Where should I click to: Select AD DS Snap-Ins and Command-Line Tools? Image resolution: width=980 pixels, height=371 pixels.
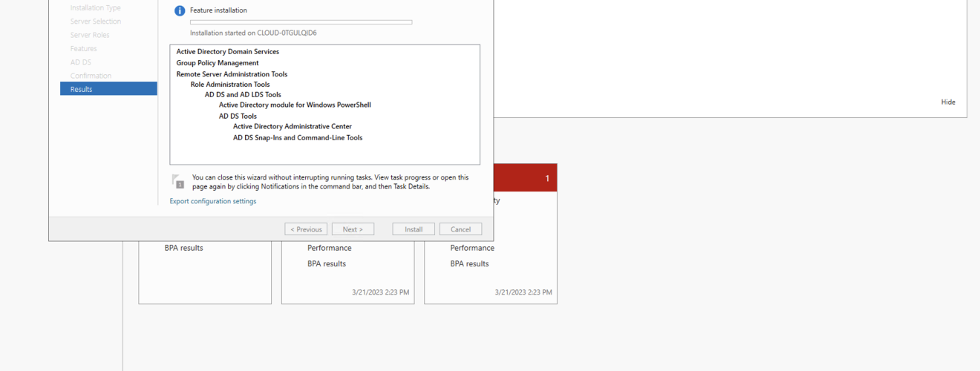click(x=298, y=138)
